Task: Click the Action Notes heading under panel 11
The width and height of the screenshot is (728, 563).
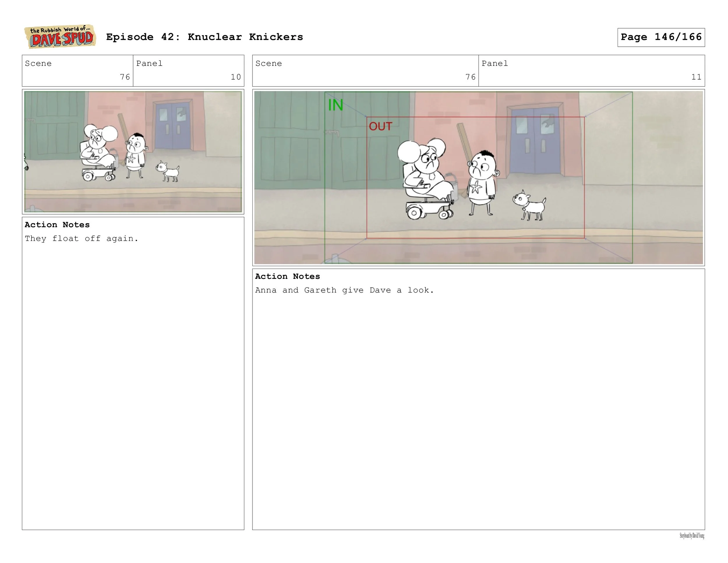Action: 287,276
